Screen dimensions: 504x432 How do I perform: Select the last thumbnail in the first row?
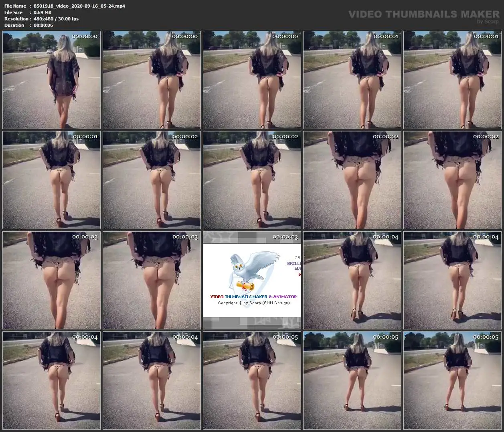(452, 80)
